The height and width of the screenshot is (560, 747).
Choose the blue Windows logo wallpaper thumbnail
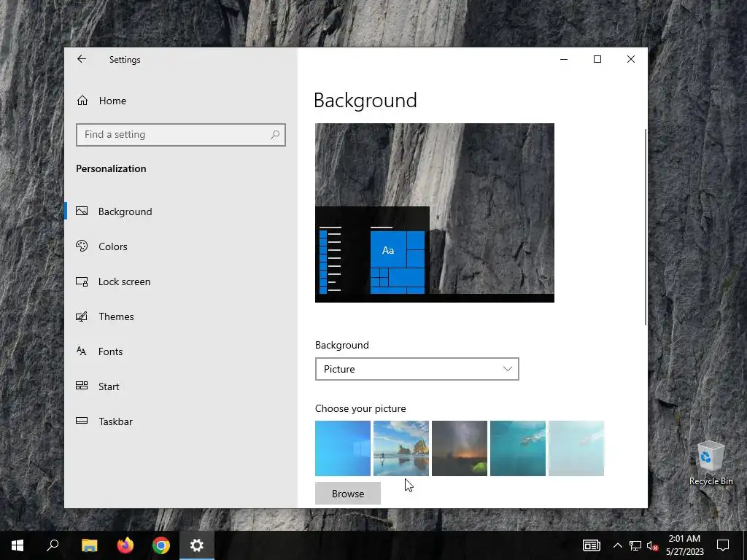[343, 448]
